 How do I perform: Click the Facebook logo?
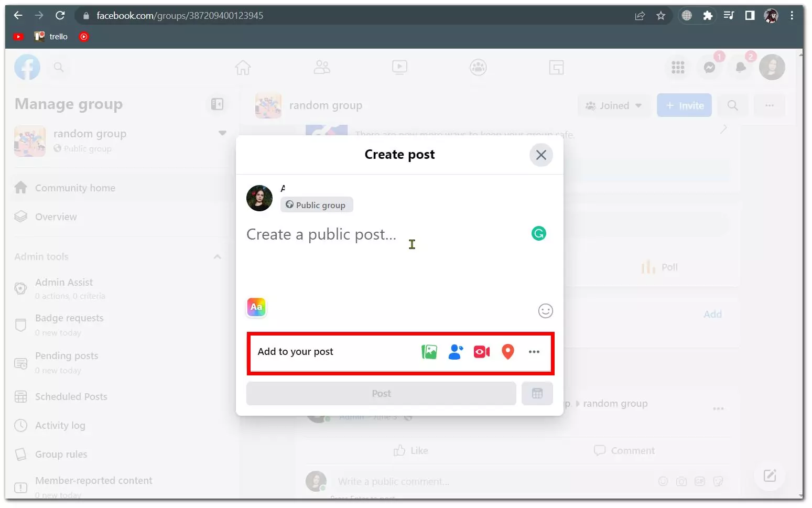coord(27,67)
